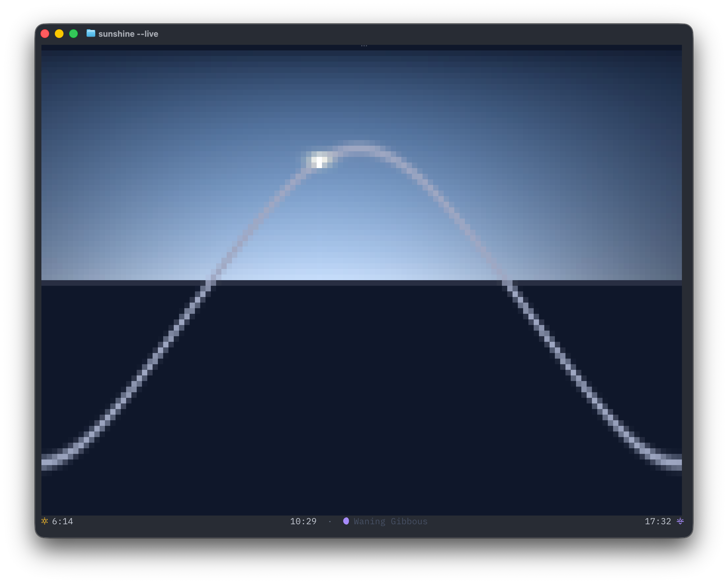
Task: Select the 6:14 sunrise time label
Action: click(63, 521)
